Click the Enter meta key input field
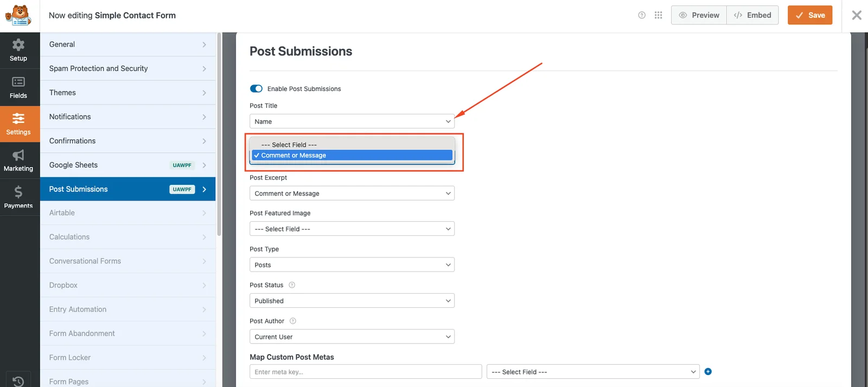This screenshot has height=387, width=868. 366,372
